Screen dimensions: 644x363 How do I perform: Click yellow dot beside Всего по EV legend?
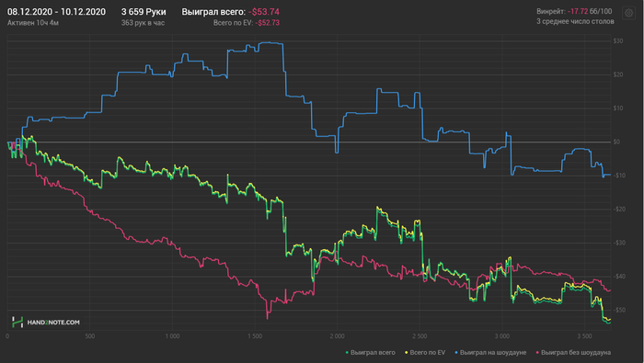coord(407,353)
